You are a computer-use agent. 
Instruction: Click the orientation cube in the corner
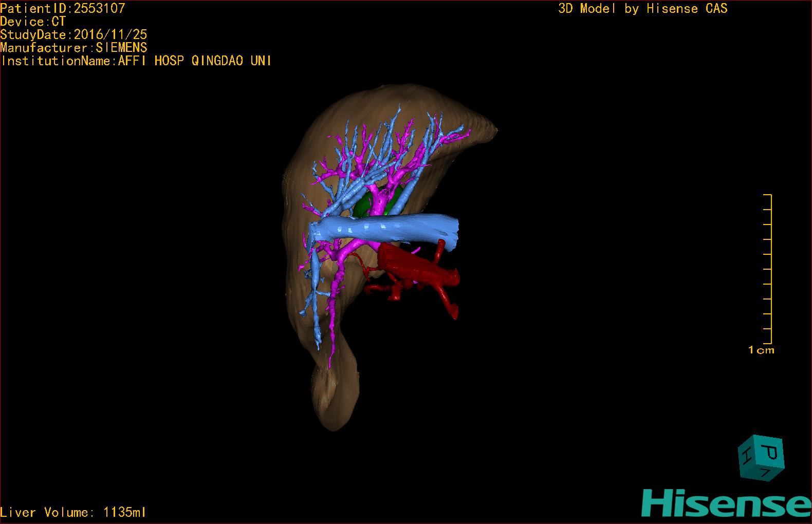pos(761,458)
